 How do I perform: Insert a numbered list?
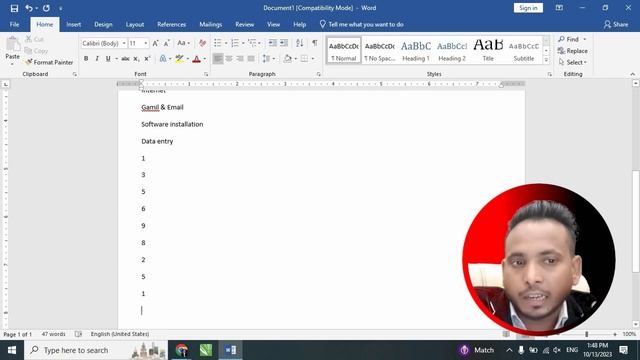pyautogui.click(x=235, y=43)
